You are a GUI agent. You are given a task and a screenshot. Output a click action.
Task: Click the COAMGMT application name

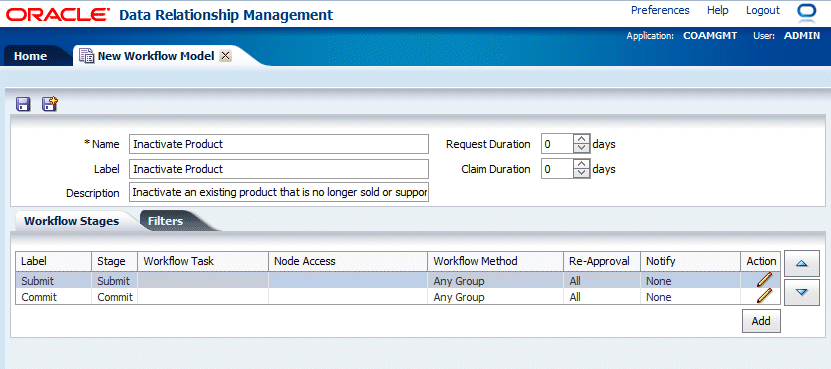(710, 36)
